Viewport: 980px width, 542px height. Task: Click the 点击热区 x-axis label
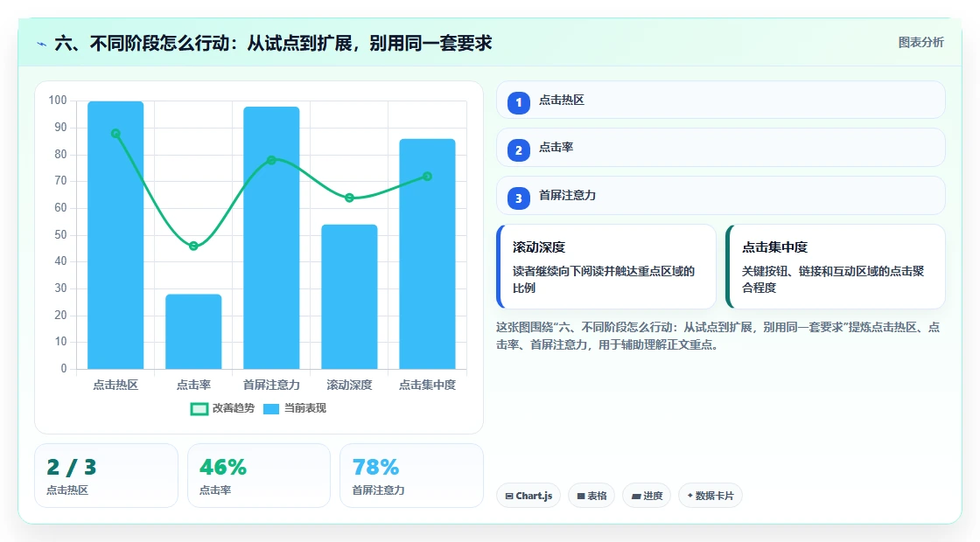[x=115, y=386]
